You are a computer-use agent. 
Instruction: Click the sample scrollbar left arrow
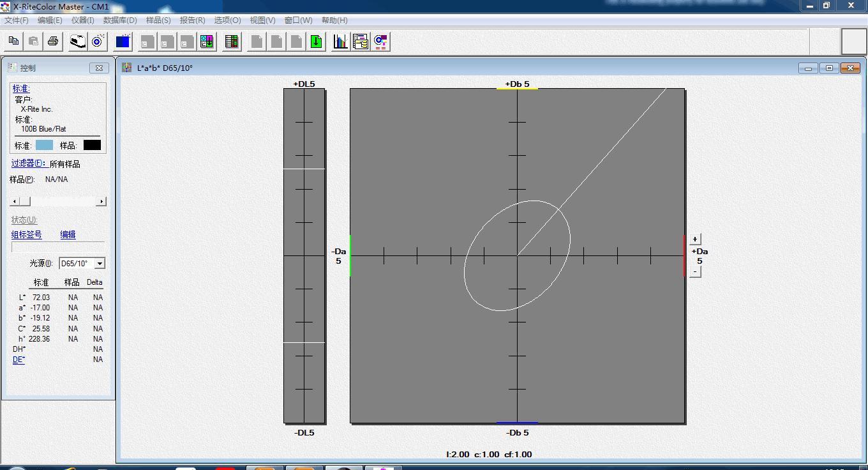14,201
